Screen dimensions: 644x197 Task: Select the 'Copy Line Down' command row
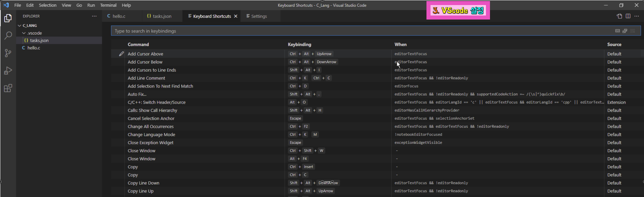click(x=377, y=183)
